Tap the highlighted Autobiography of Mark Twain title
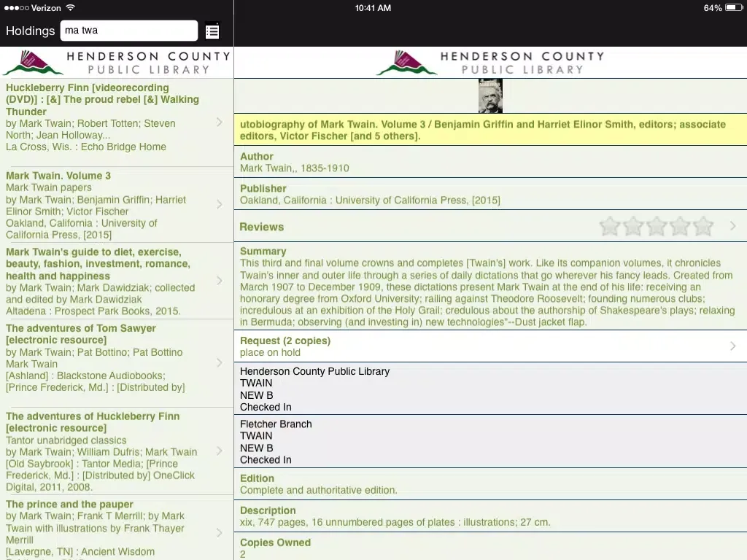 (490, 130)
